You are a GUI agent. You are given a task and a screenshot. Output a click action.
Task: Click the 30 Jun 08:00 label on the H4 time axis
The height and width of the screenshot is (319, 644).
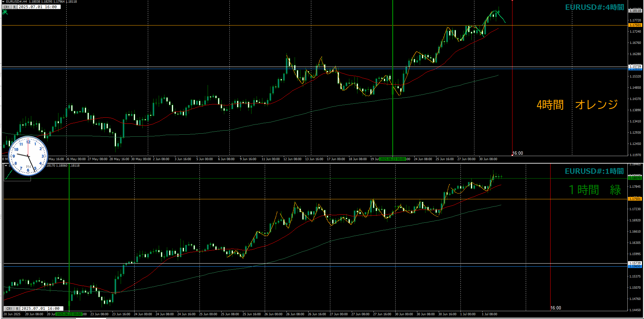pos(488,159)
